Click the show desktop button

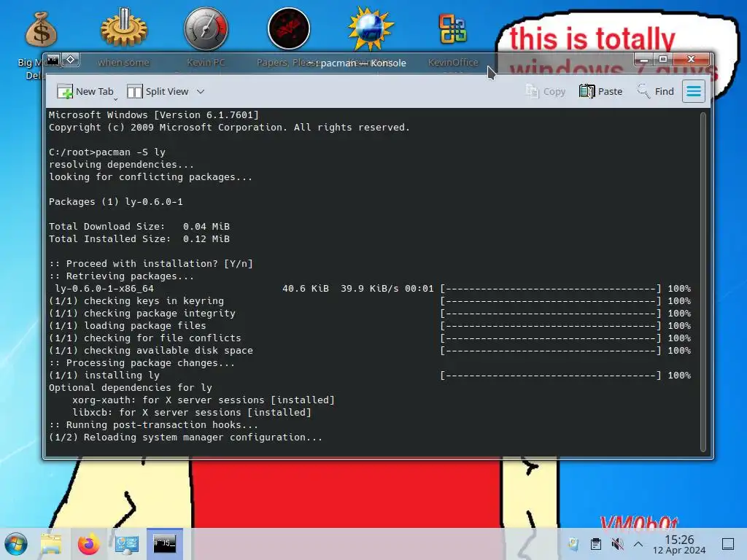click(728, 544)
